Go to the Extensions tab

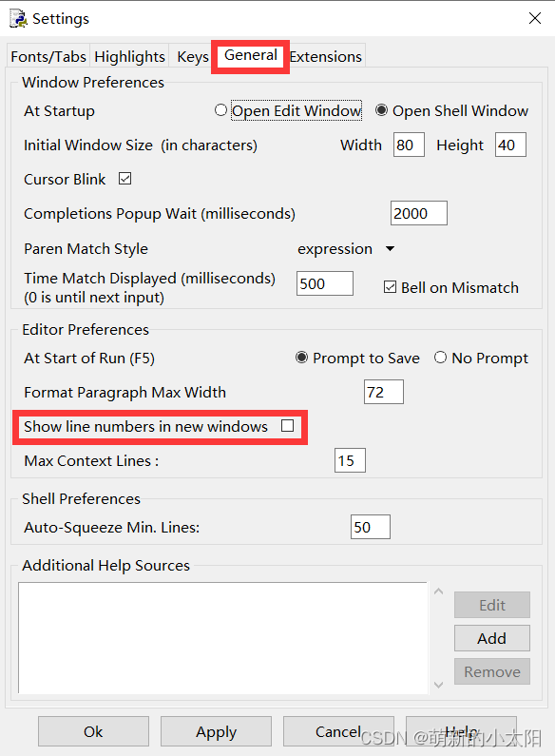326,56
